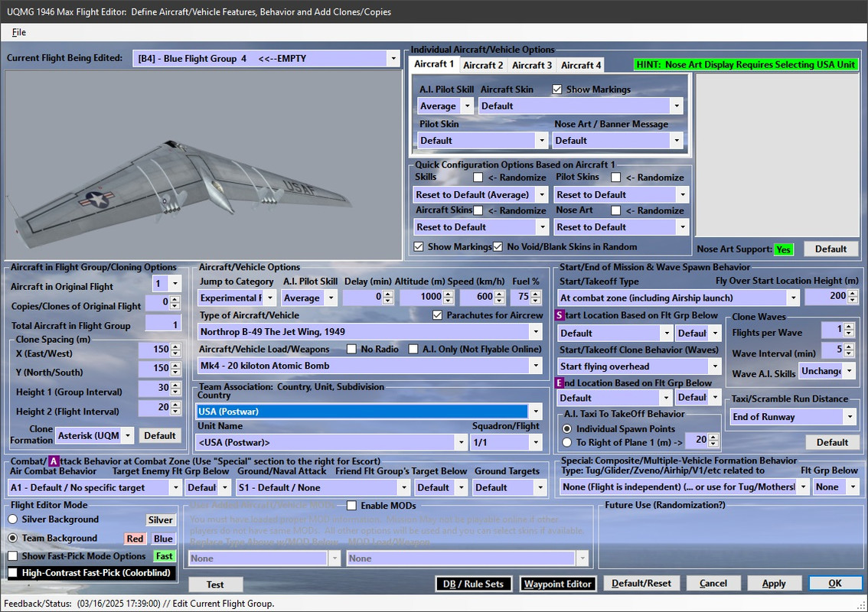Select Silver Background radio button
The image size is (868, 612).
tap(13, 519)
